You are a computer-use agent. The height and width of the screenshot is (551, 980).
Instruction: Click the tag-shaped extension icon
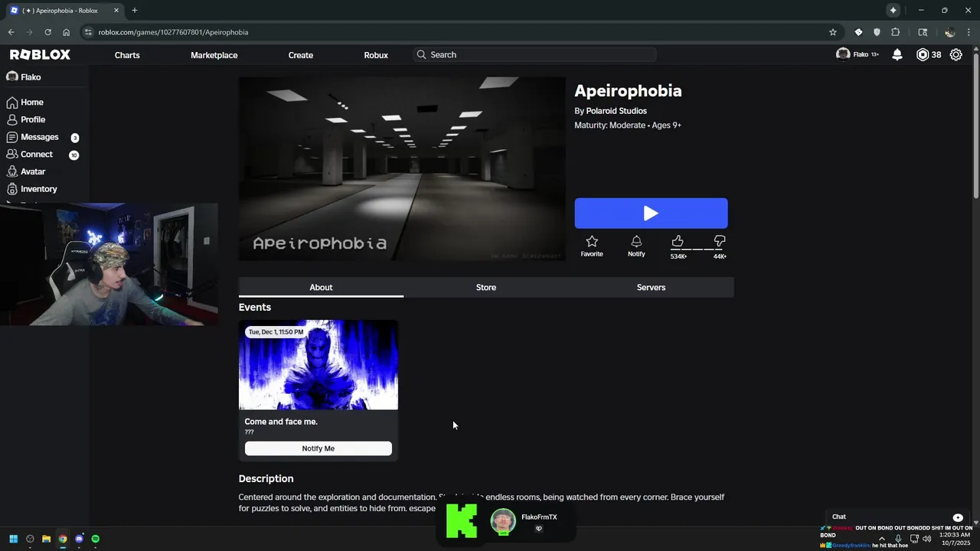858,32
